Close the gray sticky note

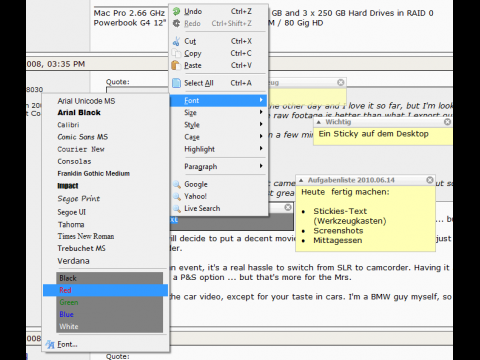288,207
